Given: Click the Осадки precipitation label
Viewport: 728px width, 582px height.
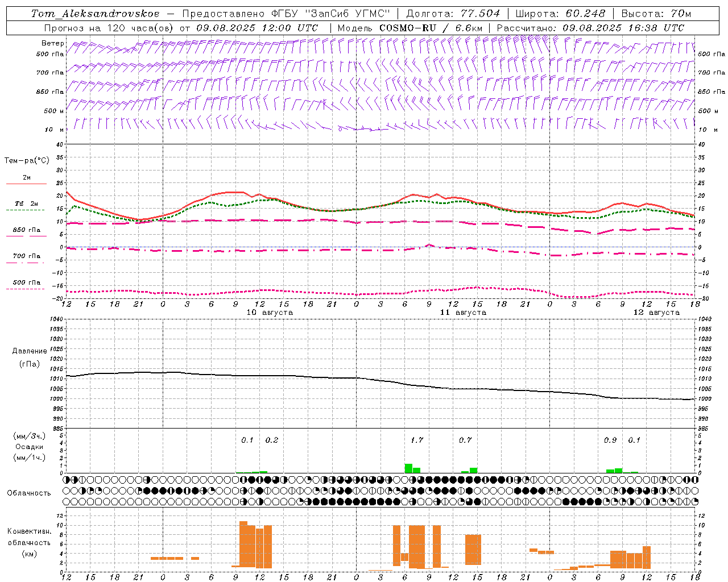Looking at the screenshot, I should coord(30,447).
